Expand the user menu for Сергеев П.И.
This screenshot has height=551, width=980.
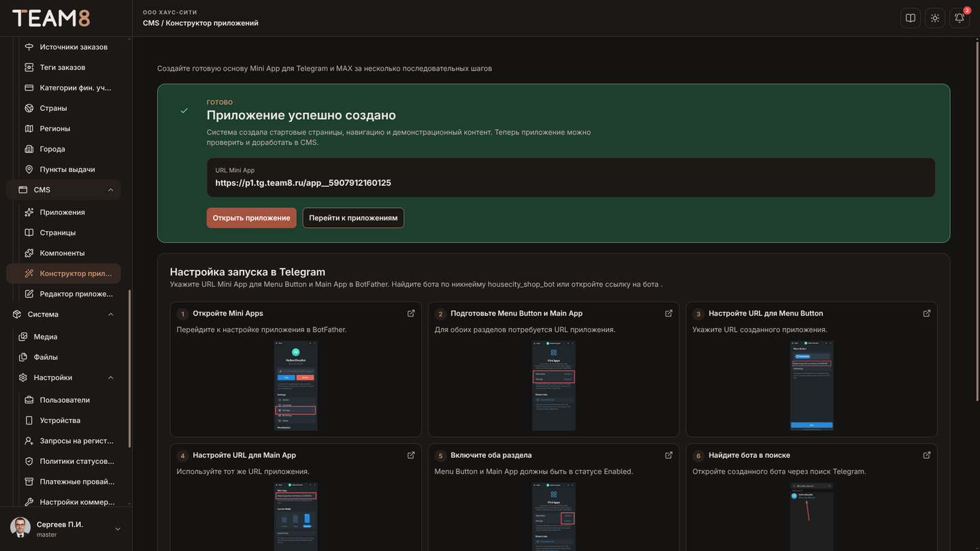[118, 529]
